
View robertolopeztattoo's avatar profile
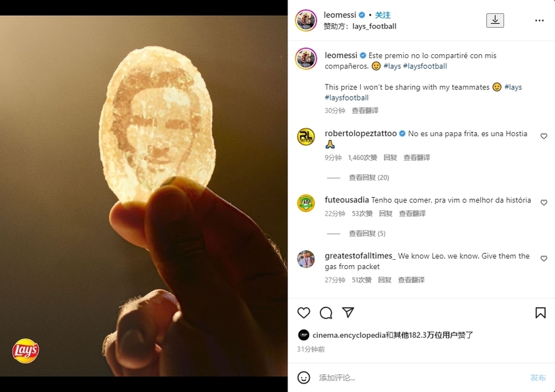306,137
